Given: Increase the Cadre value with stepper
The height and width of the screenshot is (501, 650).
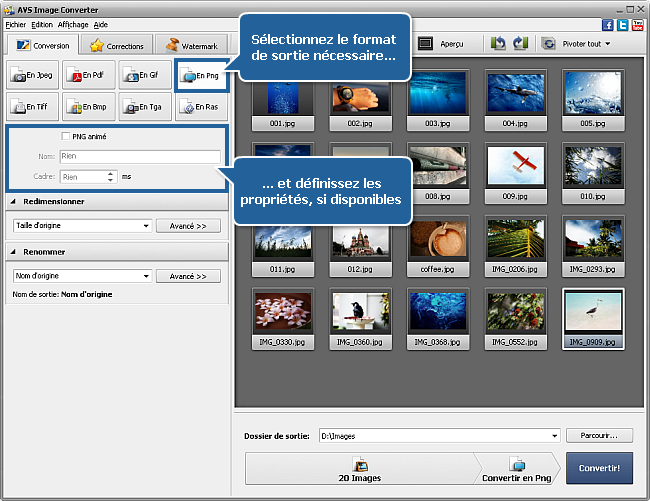Looking at the screenshot, I should pos(110,174).
